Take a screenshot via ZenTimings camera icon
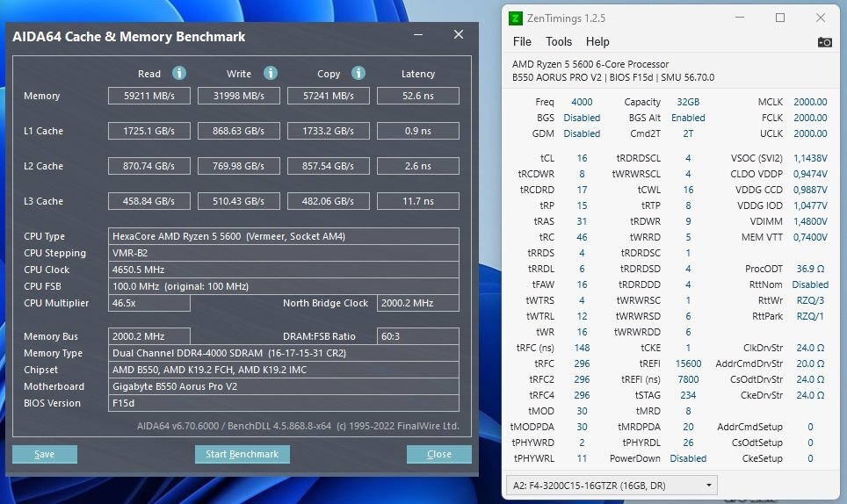 tap(824, 42)
